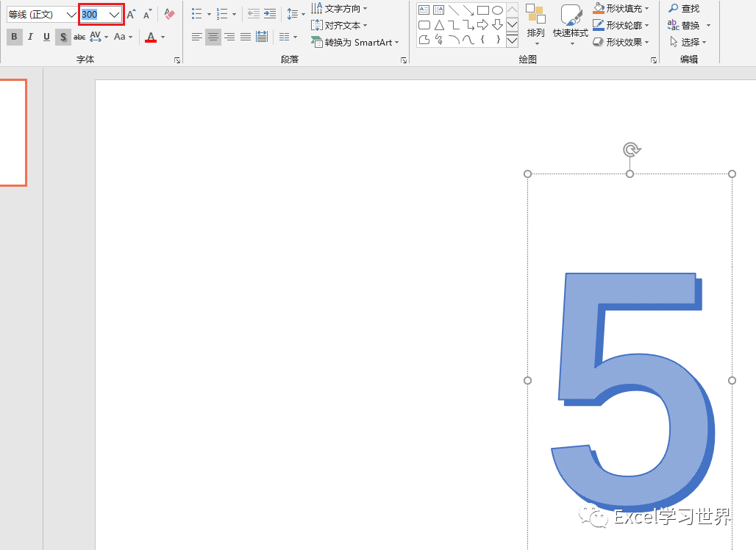Click 查找 find button
This screenshot has height=550, width=756.
click(x=684, y=9)
